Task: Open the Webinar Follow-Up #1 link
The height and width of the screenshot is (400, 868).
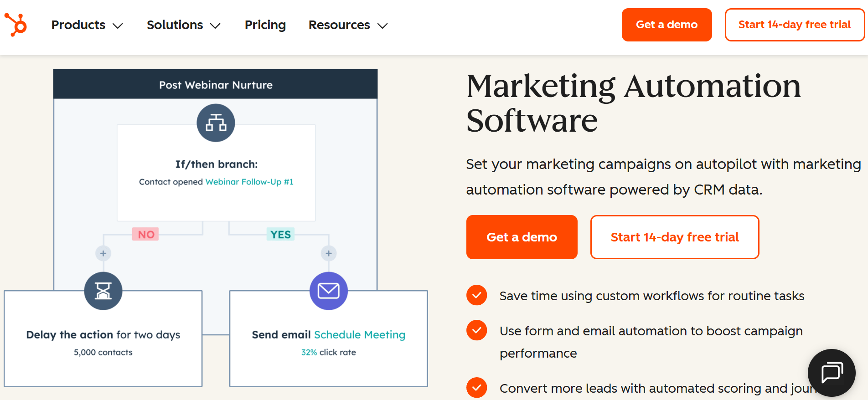Action: 249,181
